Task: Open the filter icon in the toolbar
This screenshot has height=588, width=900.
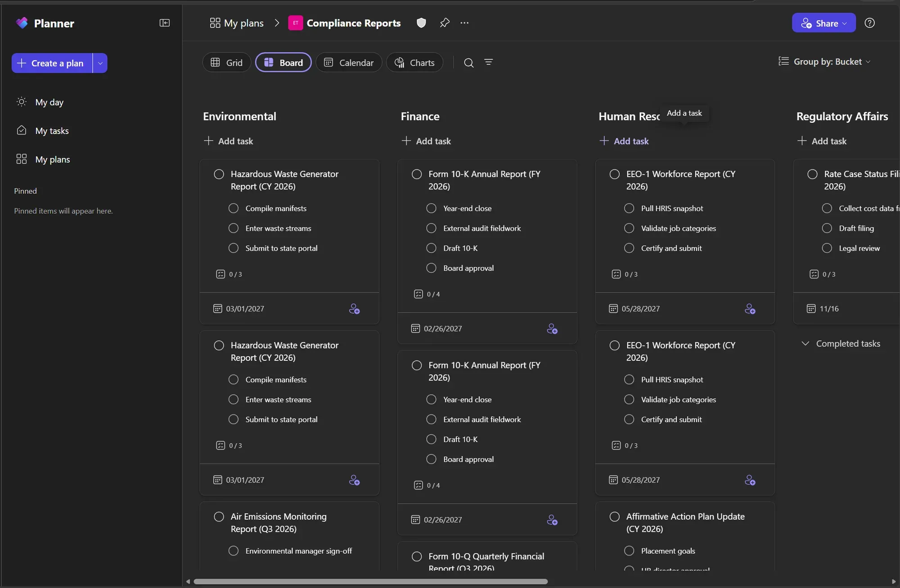Action: coord(489,62)
